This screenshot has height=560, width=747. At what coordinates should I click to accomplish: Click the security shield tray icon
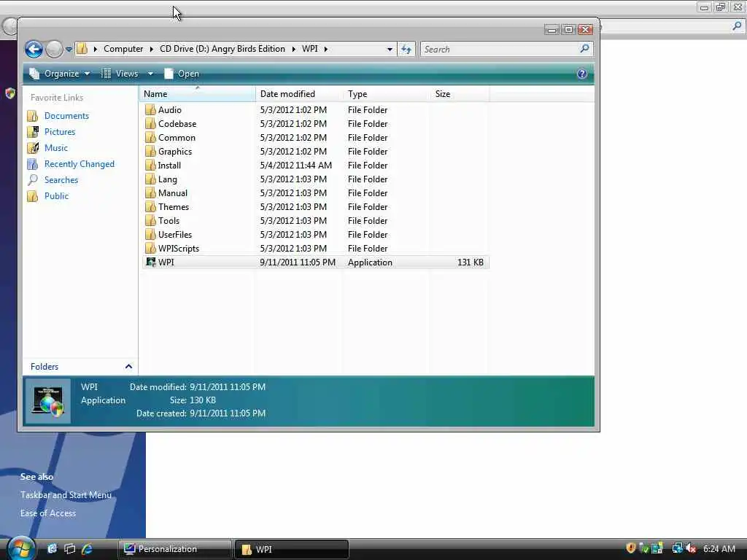coord(631,548)
